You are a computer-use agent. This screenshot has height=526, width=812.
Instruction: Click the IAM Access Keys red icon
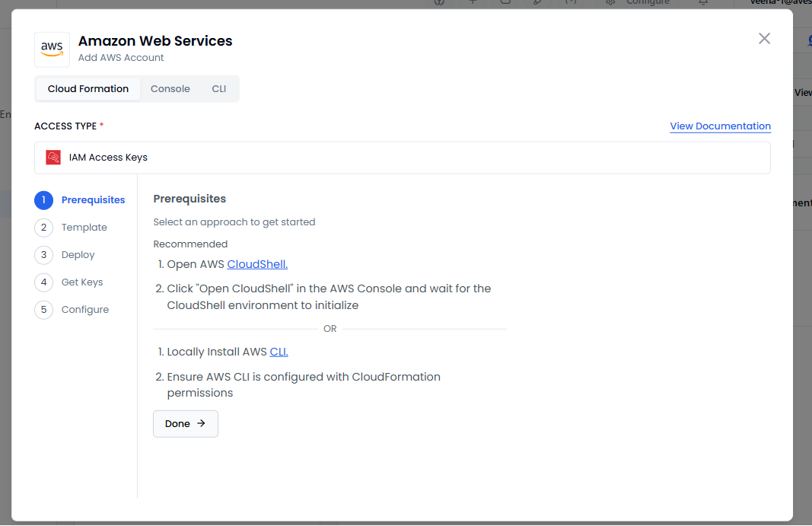tap(53, 158)
